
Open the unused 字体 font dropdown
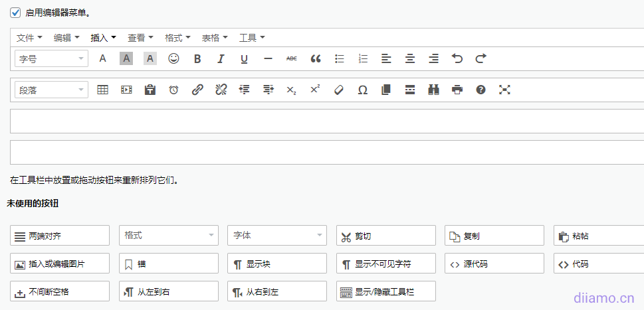coord(276,236)
